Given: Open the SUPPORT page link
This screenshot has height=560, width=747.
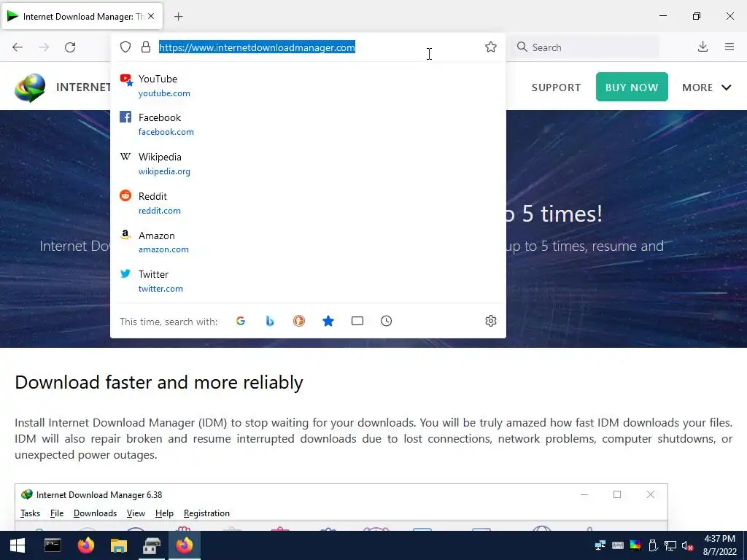Looking at the screenshot, I should [x=556, y=87].
